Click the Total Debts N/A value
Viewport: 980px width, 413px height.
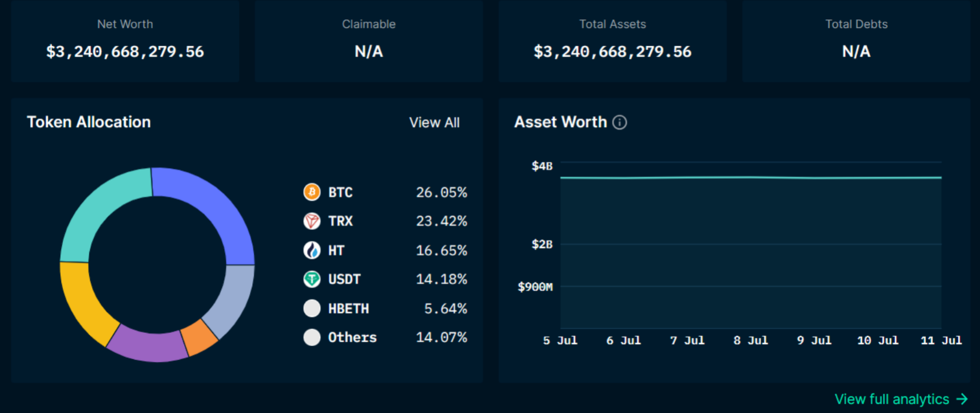(x=856, y=51)
